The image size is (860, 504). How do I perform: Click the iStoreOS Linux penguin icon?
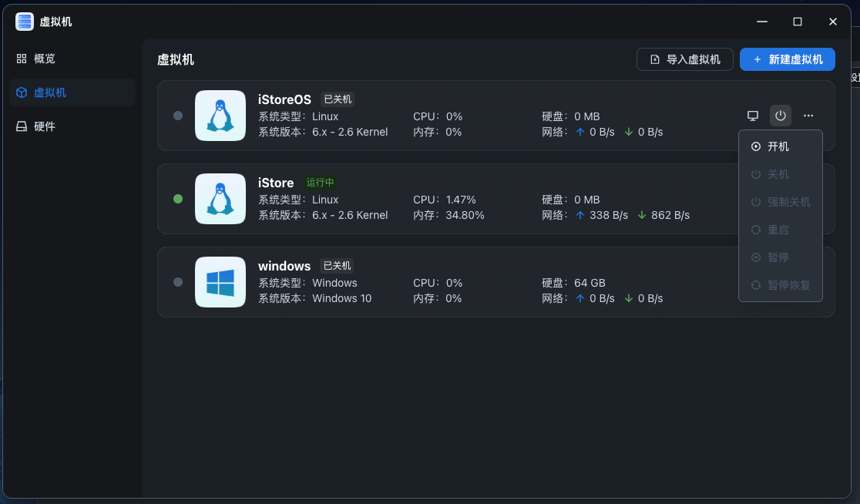coord(220,116)
